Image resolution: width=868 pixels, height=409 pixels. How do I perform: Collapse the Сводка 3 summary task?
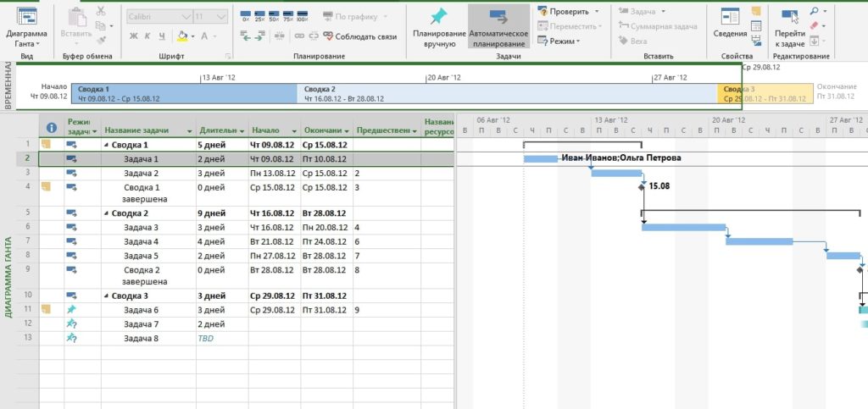coord(106,296)
